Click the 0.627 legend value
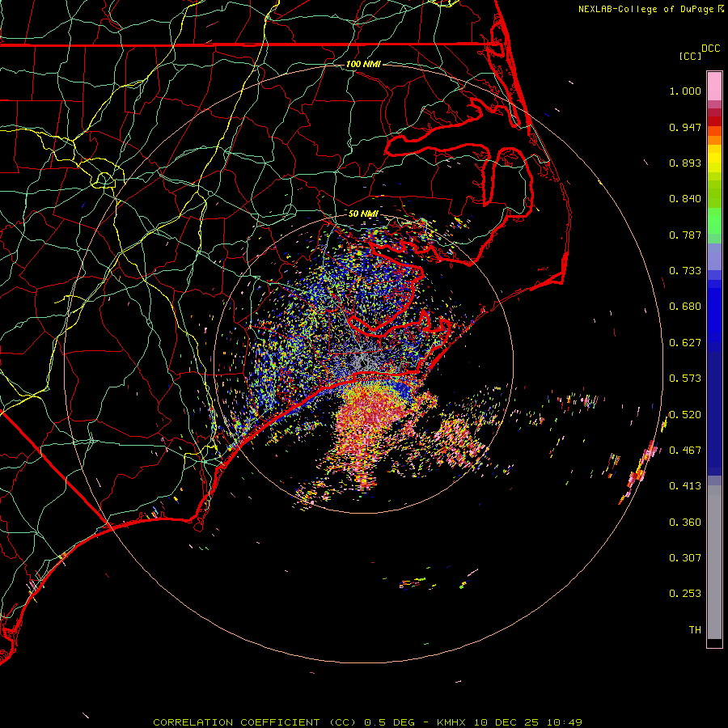The height and width of the screenshot is (728, 728). tap(685, 343)
